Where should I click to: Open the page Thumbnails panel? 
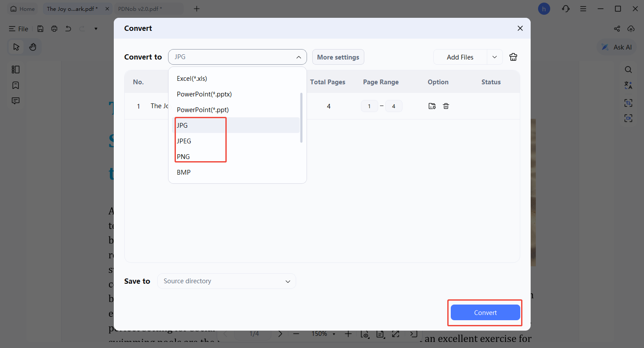(15, 69)
